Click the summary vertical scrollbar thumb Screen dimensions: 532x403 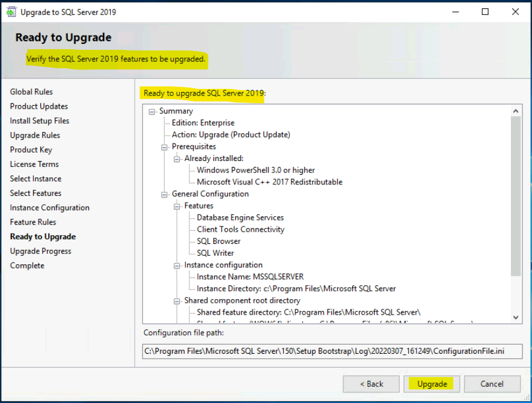pos(516,196)
